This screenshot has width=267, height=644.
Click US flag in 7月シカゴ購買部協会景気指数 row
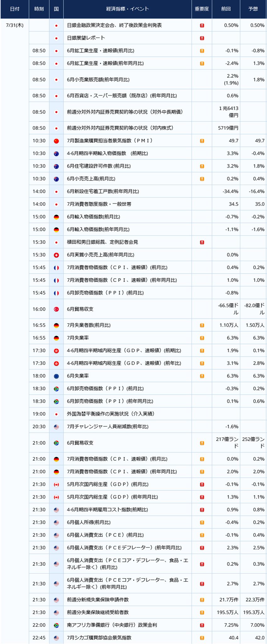(x=56, y=638)
